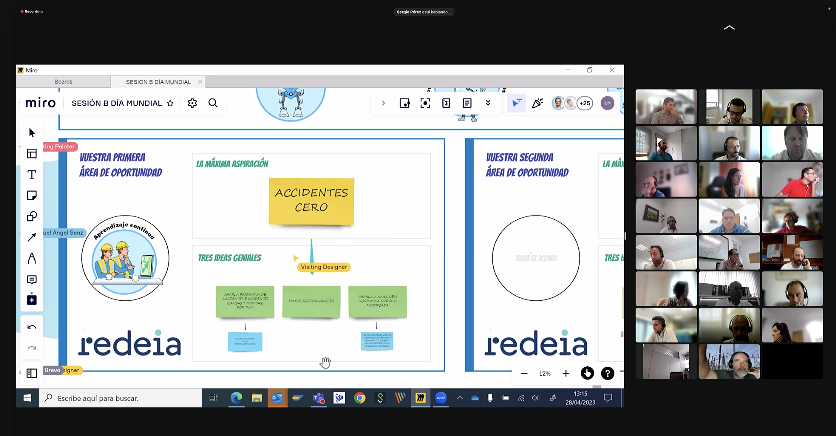Open the Miro navigation map/guide icon

point(587,373)
